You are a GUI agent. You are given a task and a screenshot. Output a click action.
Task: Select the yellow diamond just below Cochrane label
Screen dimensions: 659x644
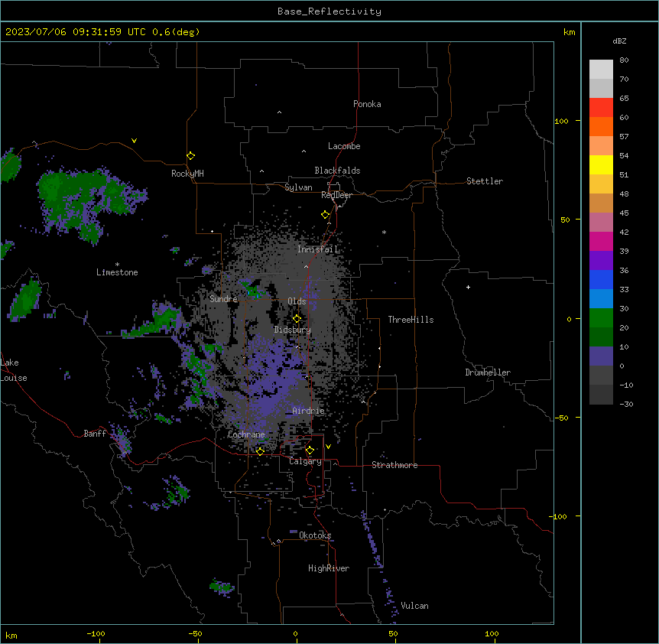pos(260,451)
